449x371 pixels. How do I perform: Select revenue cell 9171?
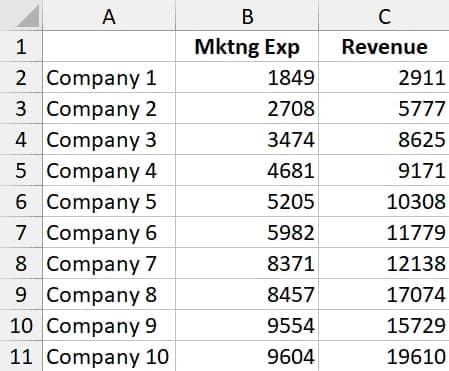point(384,170)
